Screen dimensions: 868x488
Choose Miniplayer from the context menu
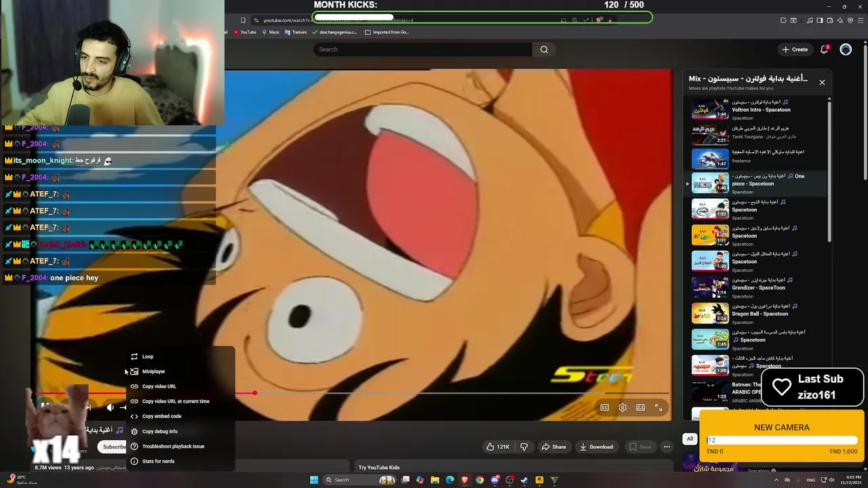click(180, 371)
